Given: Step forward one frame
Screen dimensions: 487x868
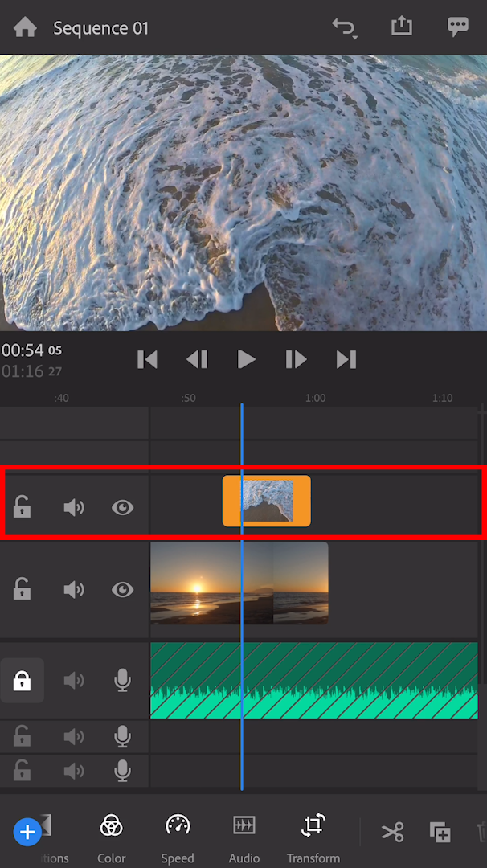Looking at the screenshot, I should coord(296,360).
